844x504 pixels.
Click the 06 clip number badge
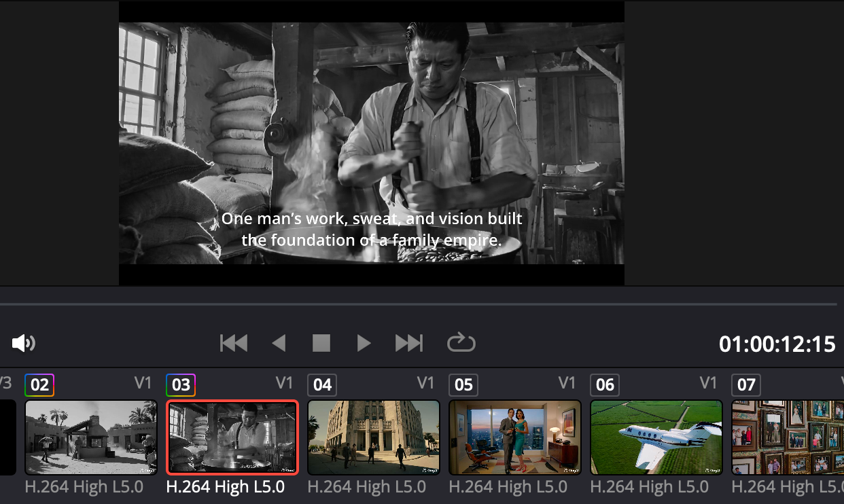605,385
